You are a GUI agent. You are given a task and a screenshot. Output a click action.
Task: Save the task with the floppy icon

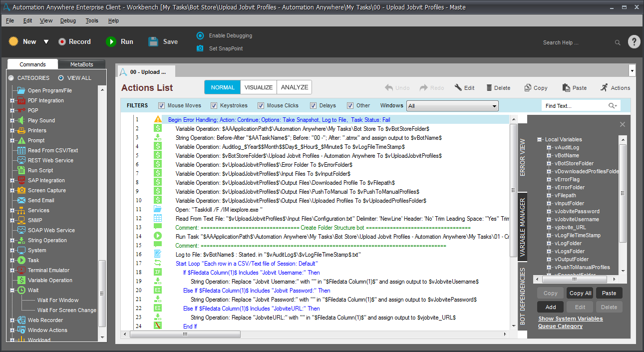pyautogui.click(x=154, y=42)
